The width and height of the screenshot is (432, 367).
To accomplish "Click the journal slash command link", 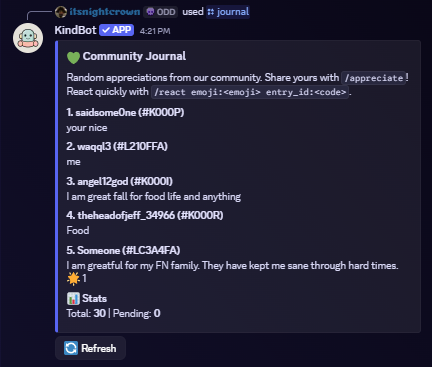I will tap(228, 12).
